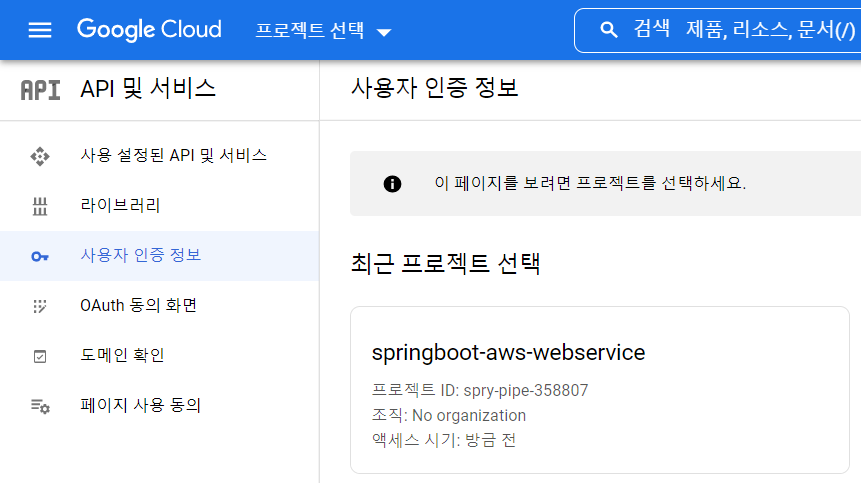
Task: Click the 라이브러리 library icon
Action: coord(40,206)
